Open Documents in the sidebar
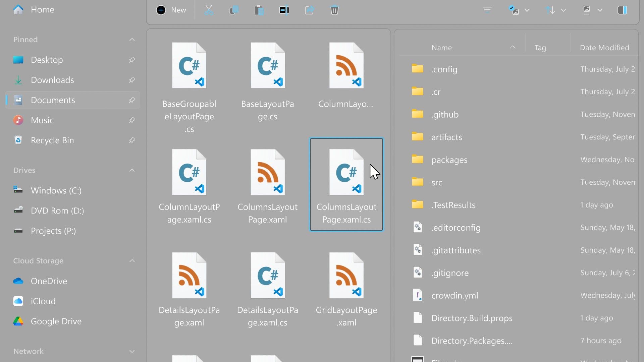The width and height of the screenshot is (644, 362). pyautogui.click(x=73, y=100)
